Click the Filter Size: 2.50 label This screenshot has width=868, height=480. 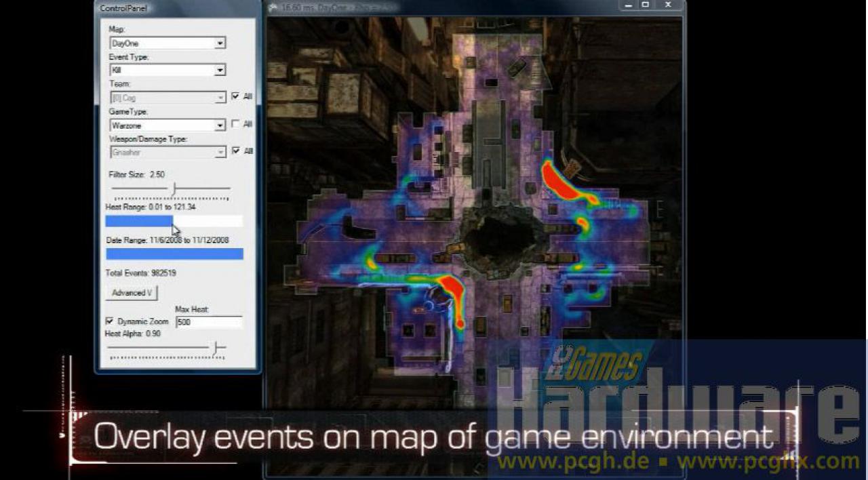coord(136,174)
